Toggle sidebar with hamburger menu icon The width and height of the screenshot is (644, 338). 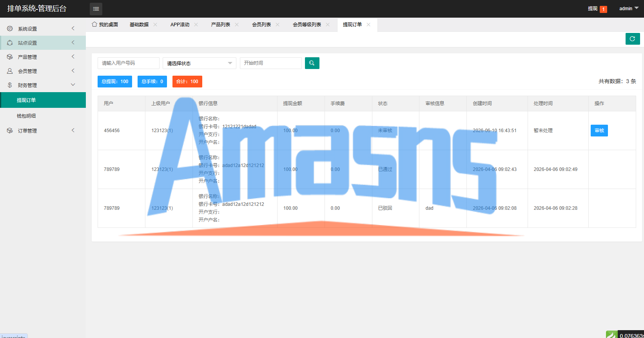96,9
